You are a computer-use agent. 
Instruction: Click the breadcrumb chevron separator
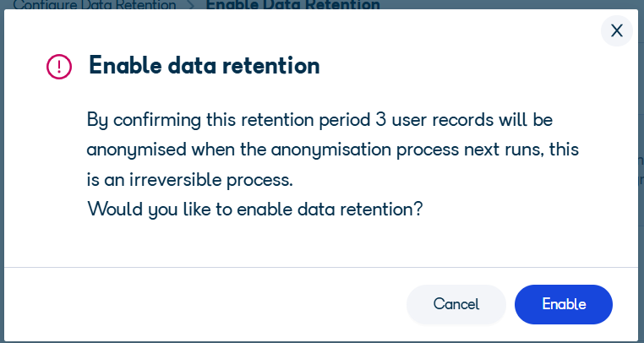(191, 5)
